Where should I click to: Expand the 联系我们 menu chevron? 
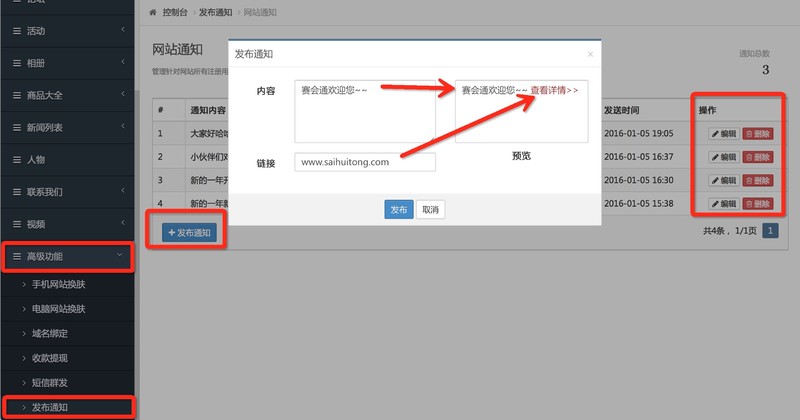tap(123, 191)
